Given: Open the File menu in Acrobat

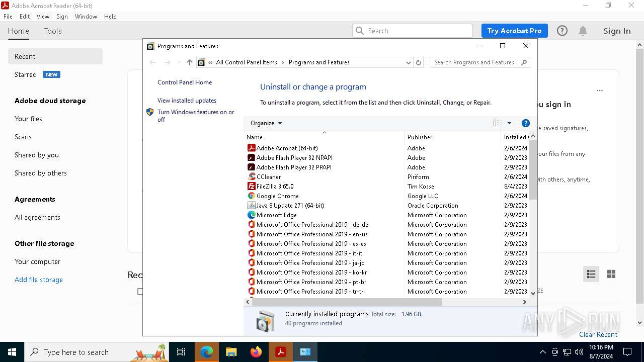Looking at the screenshot, I should click(8, 17).
